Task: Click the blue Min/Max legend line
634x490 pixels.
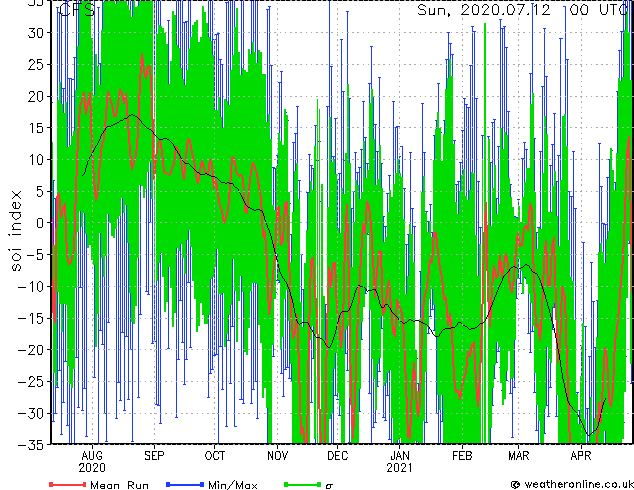Action: point(185,484)
